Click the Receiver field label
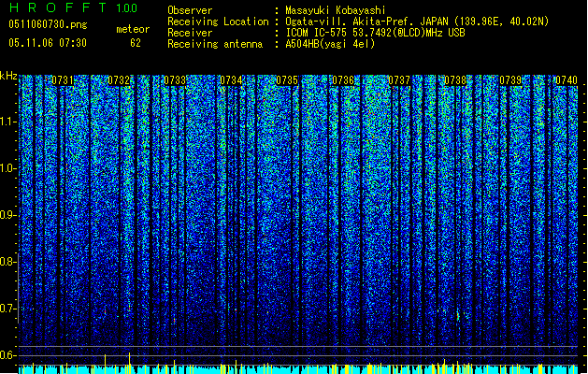The width and height of the screenshot is (588, 374). tap(190, 33)
